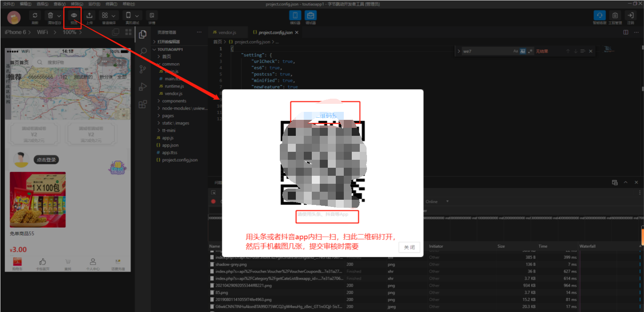Toggle the simulator (模拟器) panel button
Screen dimensions: 644x312
point(295,15)
